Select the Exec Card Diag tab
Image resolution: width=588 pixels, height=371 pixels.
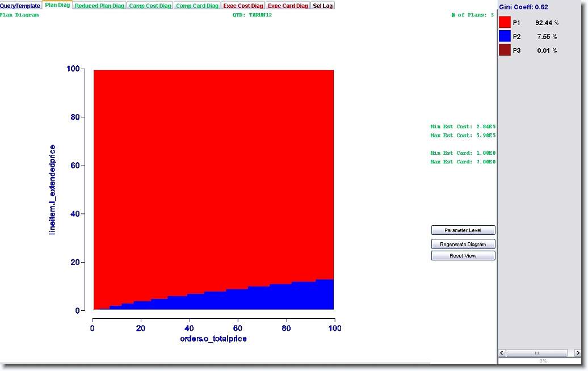pyautogui.click(x=288, y=6)
